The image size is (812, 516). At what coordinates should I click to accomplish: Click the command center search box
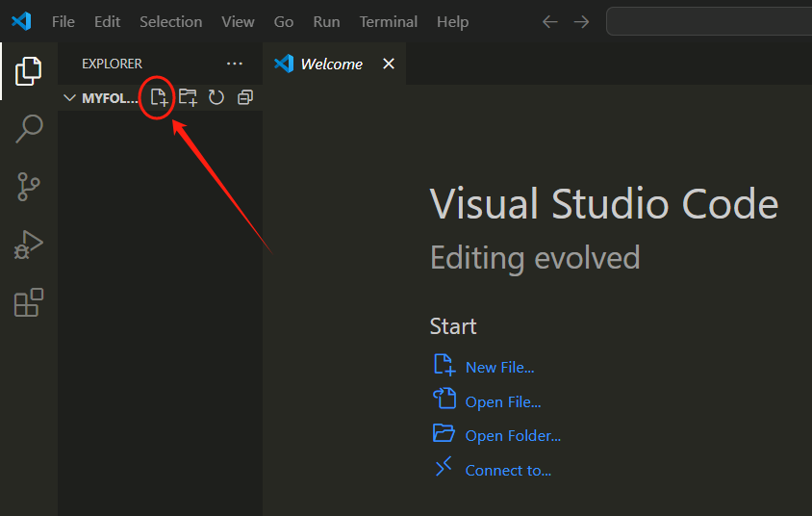click(709, 21)
